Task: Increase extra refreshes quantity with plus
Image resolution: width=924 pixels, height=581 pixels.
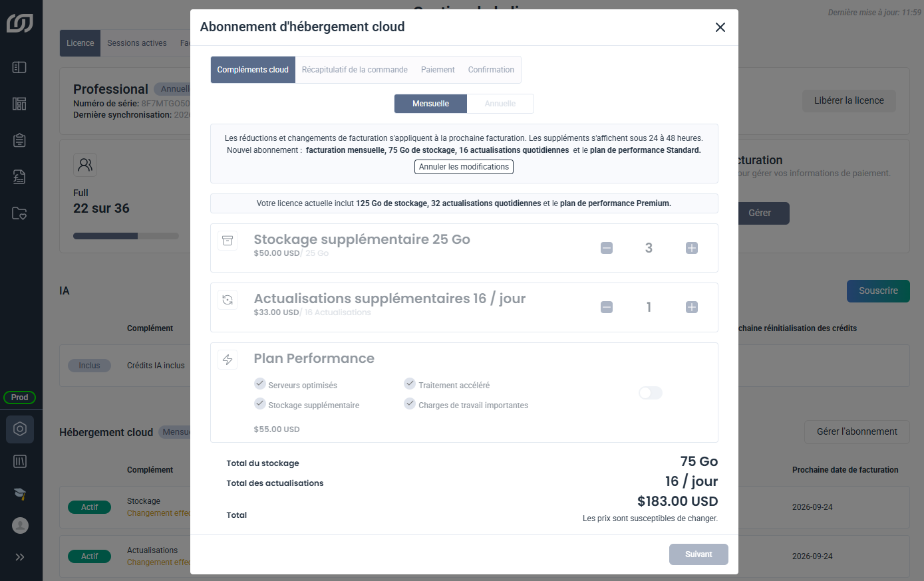Action: [692, 307]
